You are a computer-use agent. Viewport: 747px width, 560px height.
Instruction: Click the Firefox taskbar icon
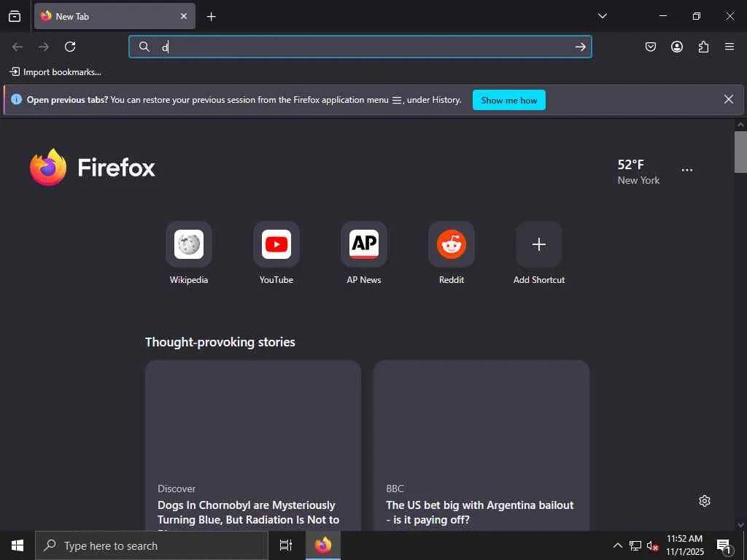point(323,545)
